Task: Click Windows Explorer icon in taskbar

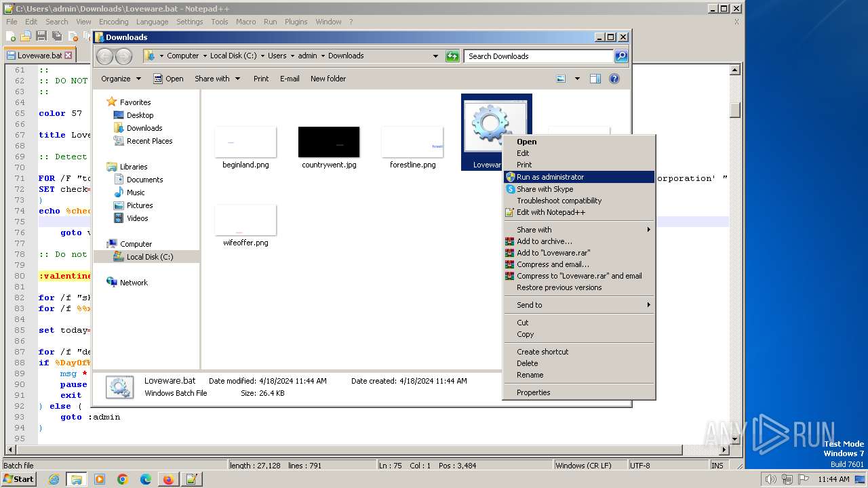Action: click(x=77, y=479)
